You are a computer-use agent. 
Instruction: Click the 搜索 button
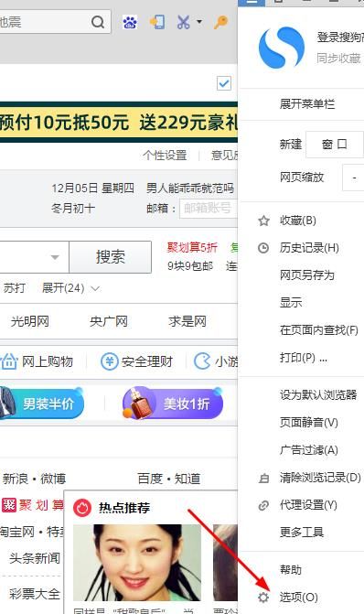(111, 257)
